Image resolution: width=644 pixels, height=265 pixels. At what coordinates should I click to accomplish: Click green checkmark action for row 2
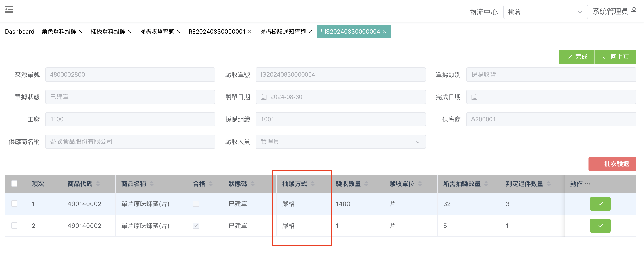point(600,225)
